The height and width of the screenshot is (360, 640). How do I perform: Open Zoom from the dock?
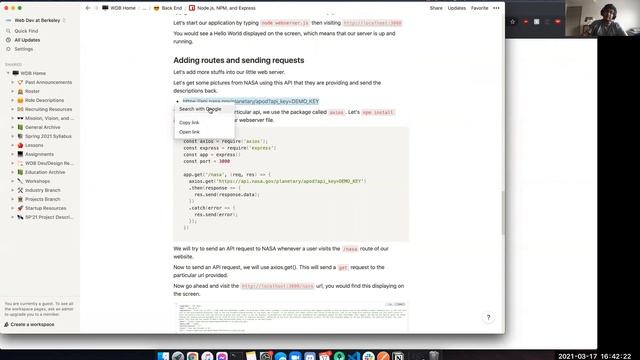[295, 356]
